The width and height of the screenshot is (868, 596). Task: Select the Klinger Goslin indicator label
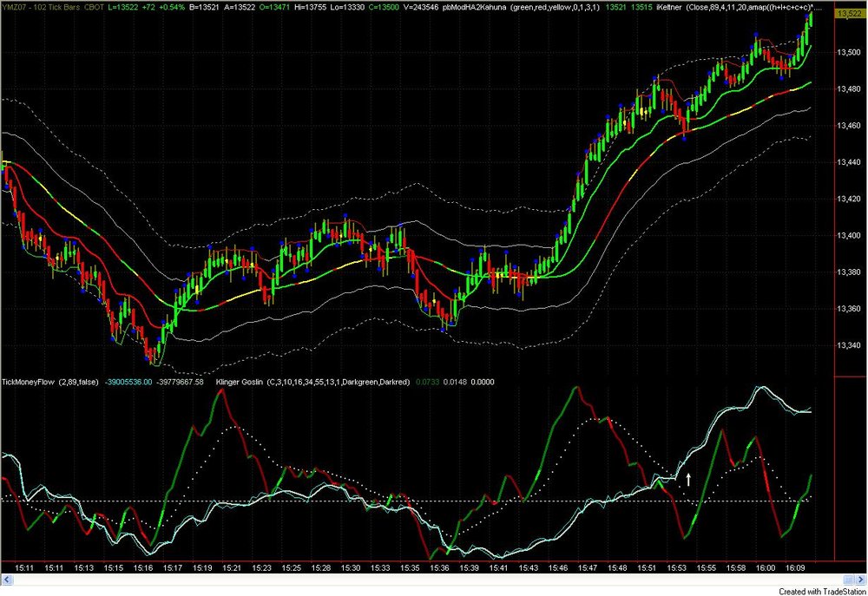(239, 382)
